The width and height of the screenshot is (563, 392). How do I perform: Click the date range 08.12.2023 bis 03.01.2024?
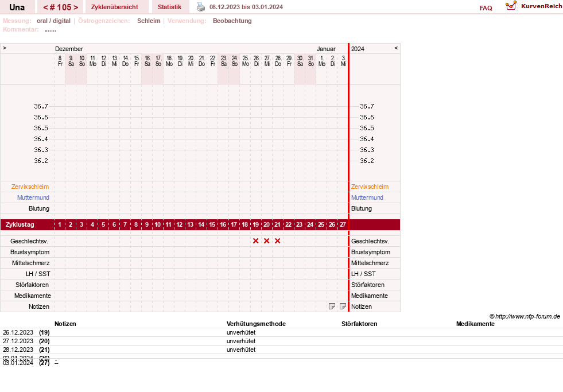pyautogui.click(x=246, y=7)
